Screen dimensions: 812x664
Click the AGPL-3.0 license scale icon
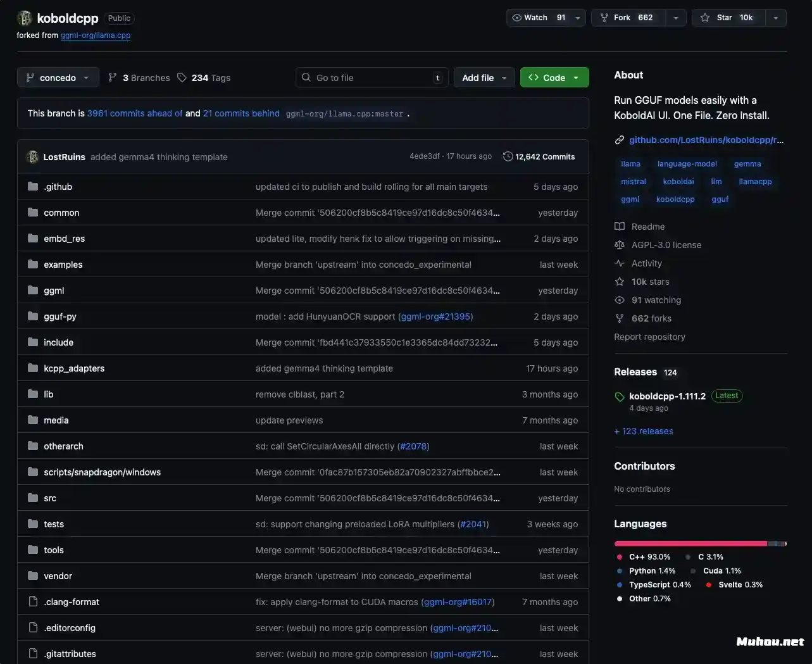pyautogui.click(x=620, y=245)
